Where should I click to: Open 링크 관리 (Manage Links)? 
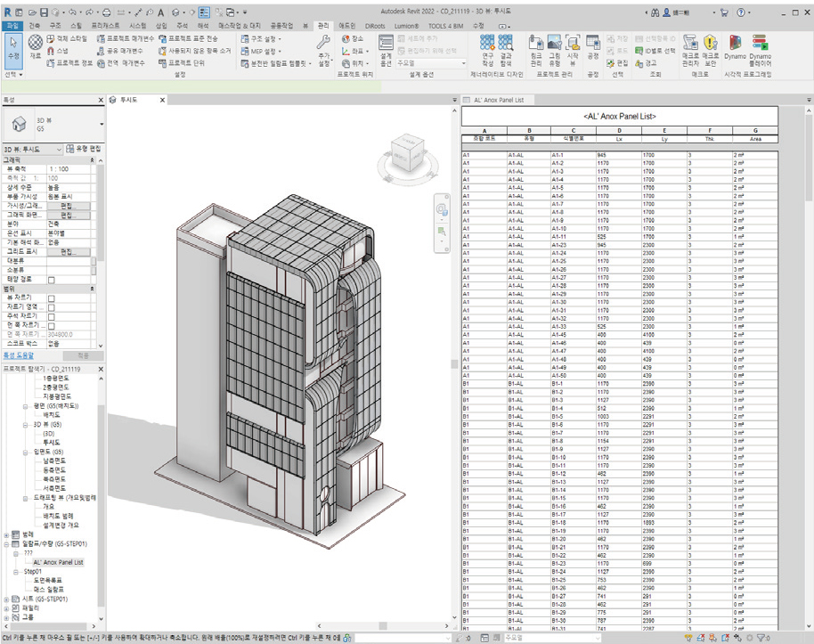(536, 51)
